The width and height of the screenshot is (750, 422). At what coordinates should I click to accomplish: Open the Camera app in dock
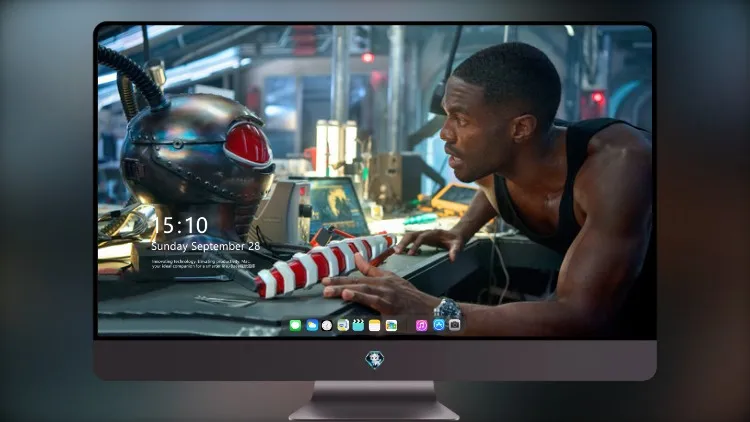click(454, 325)
